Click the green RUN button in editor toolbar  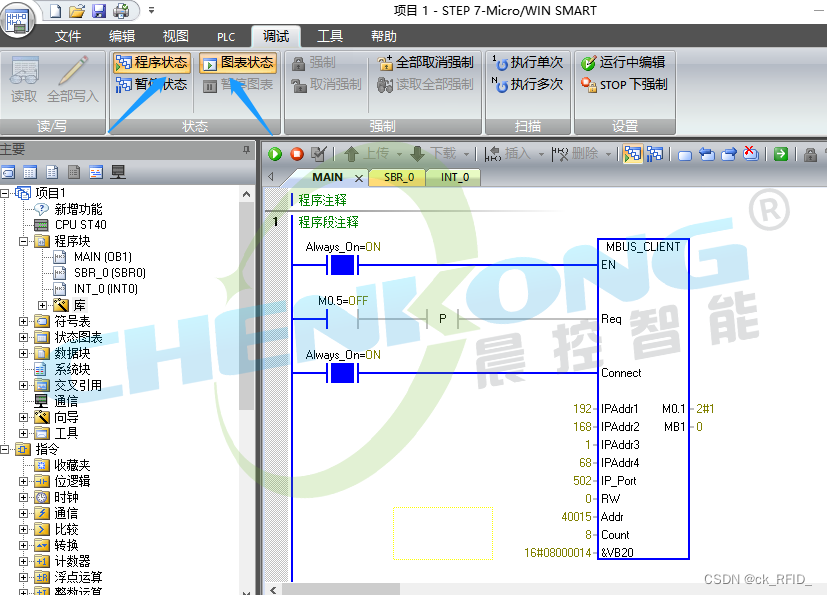(275, 154)
